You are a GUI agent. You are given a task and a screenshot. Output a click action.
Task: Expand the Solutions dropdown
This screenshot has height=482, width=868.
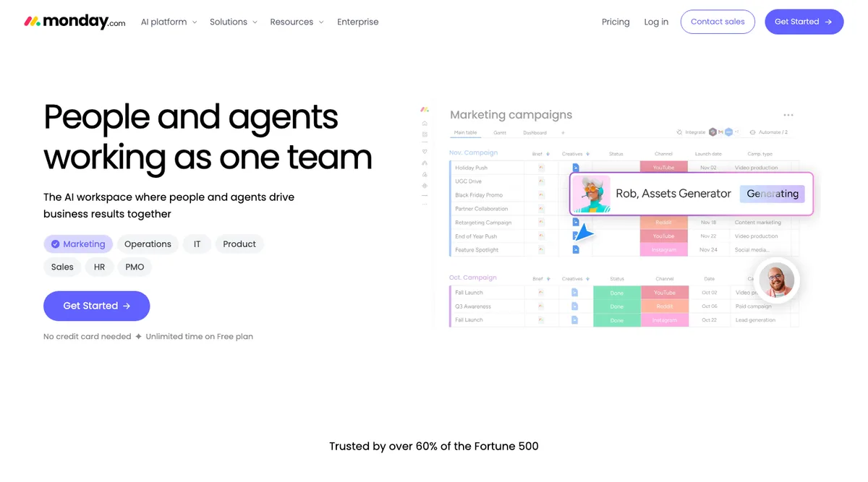click(234, 22)
